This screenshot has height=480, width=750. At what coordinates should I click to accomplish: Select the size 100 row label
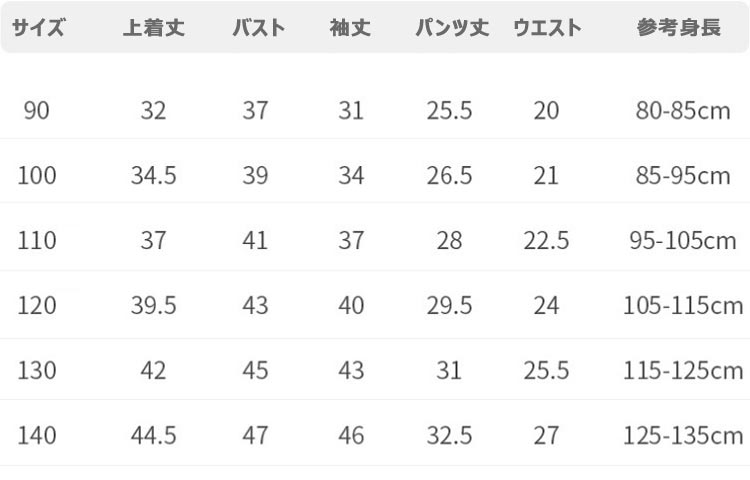coord(37,175)
